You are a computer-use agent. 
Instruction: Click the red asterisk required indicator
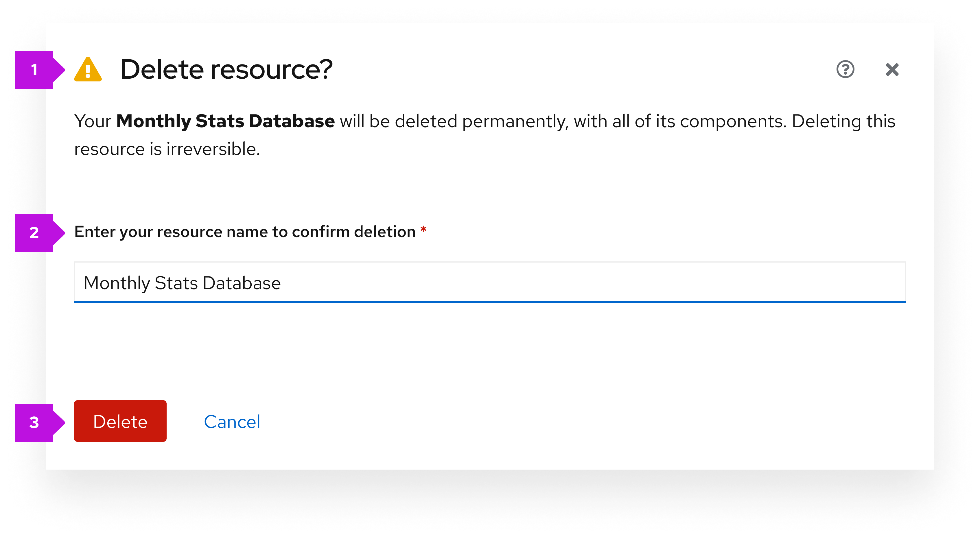[x=423, y=230]
